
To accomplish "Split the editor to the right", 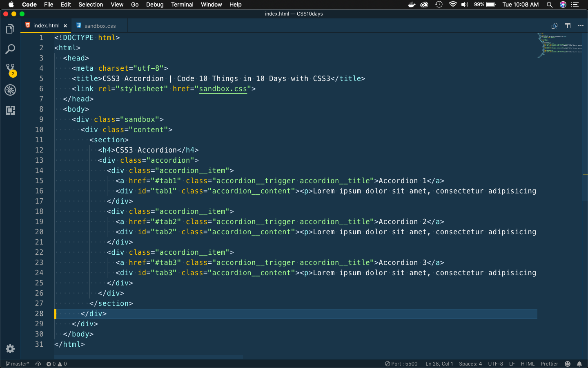I will point(568,26).
